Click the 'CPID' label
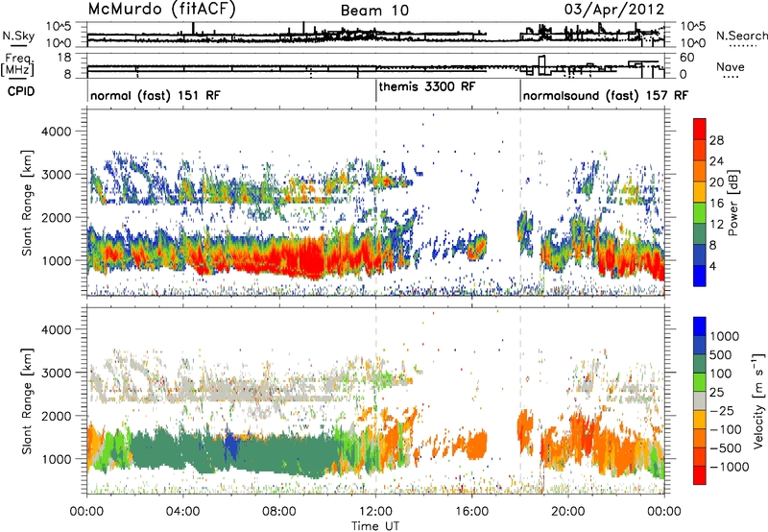The height and width of the screenshot is (532, 768). tap(21, 91)
